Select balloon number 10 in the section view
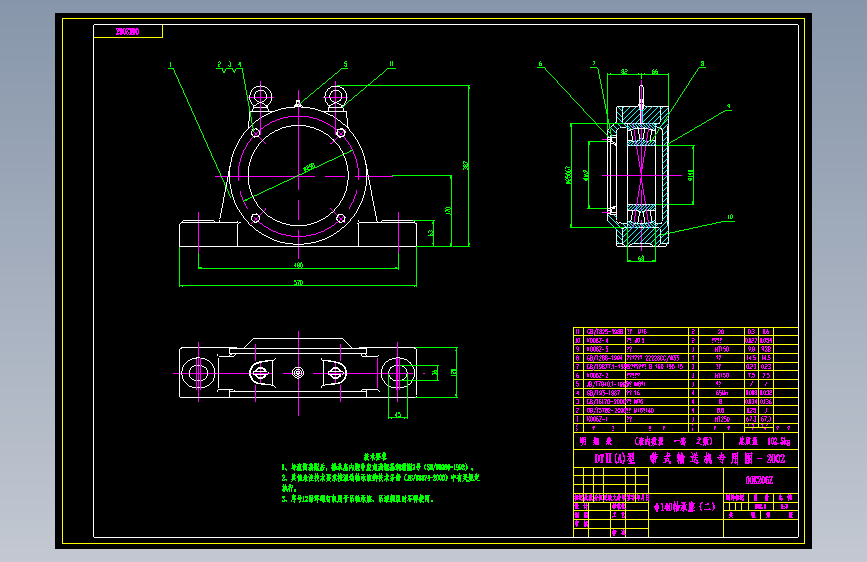The height and width of the screenshot is (562, 867). point(730,217)
